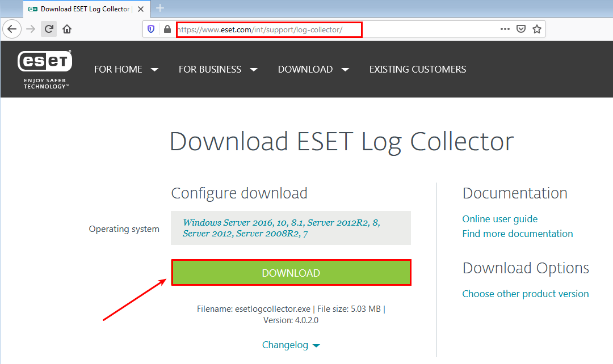Open the operating system selector
The width and height of the screenshot is (613, 364).
pyautogui.click(x=291, y=228)
